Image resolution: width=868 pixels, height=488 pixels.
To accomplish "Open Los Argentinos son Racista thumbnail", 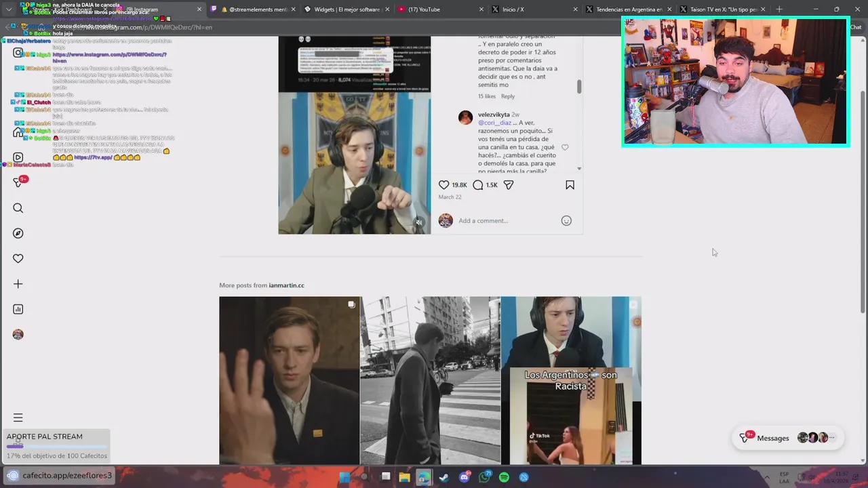I will 571,380.
